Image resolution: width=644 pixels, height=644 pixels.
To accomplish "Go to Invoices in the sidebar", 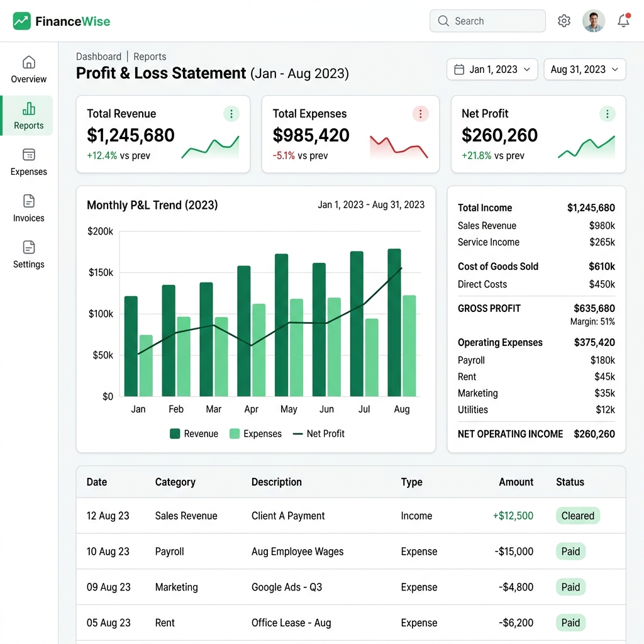I will (29, 209).
